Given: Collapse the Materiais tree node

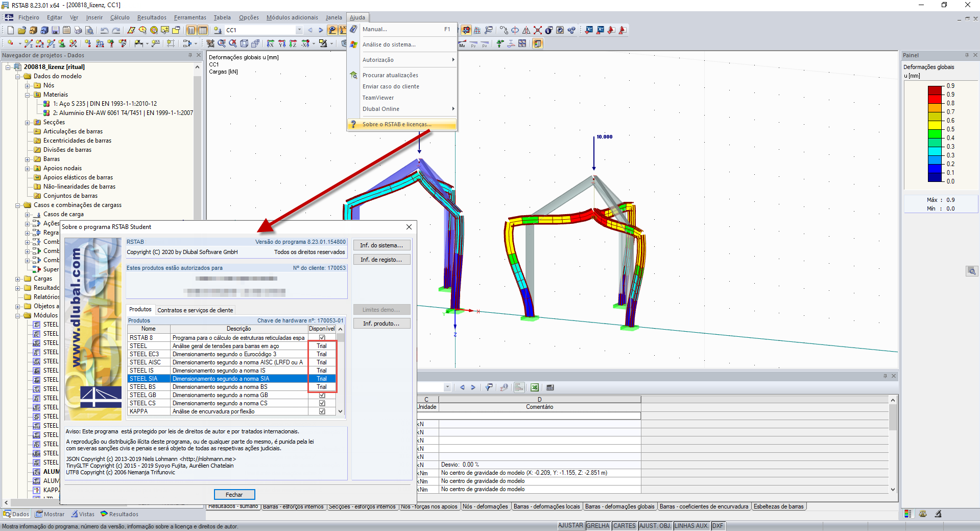Looking at the screenshot, I should pos(28,95).
